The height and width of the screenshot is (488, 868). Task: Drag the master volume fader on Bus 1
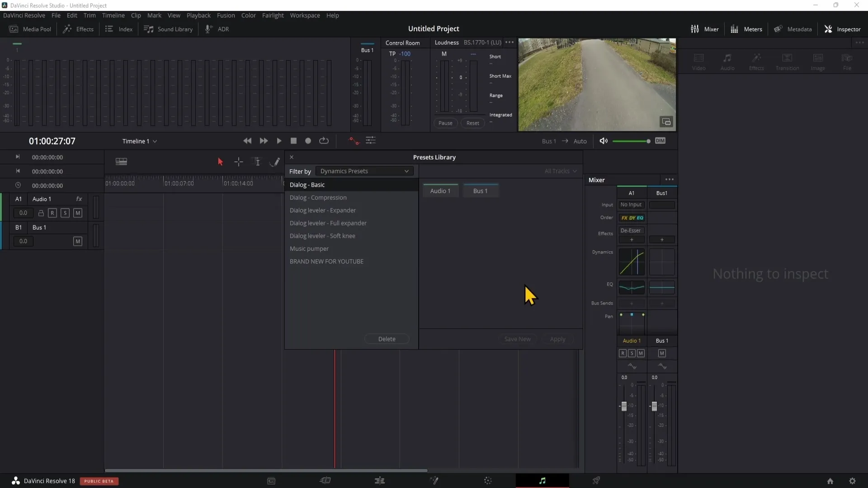pos(654,406)
